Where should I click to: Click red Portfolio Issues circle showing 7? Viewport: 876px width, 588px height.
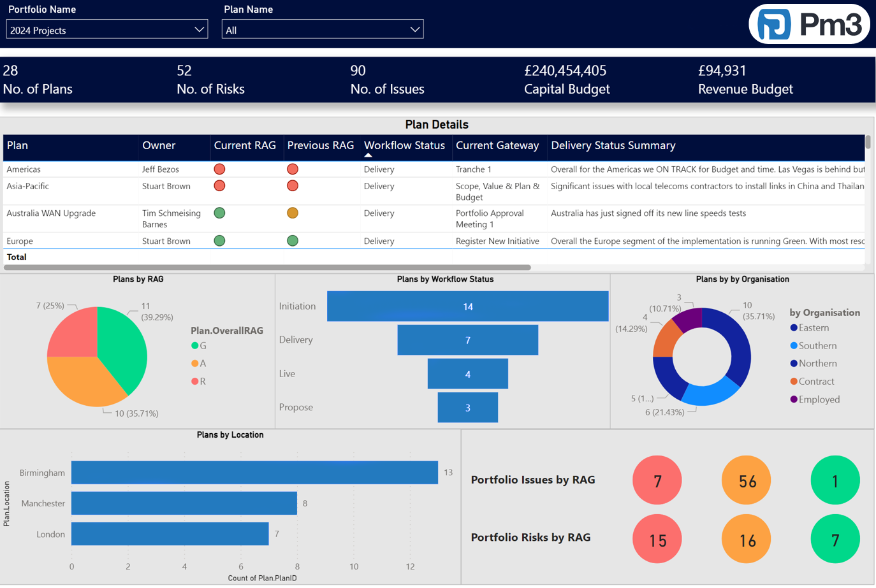tap(657, 480)
